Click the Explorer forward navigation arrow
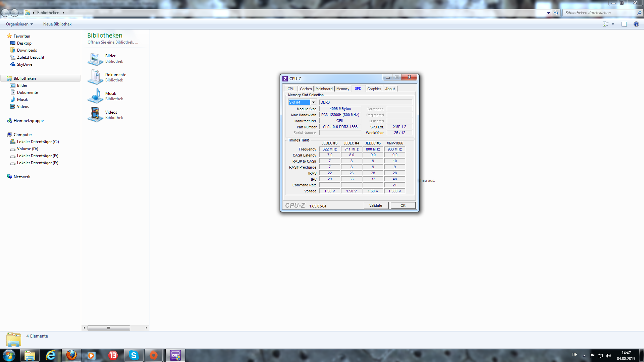 pyautogui.click(x=14, y=13)
